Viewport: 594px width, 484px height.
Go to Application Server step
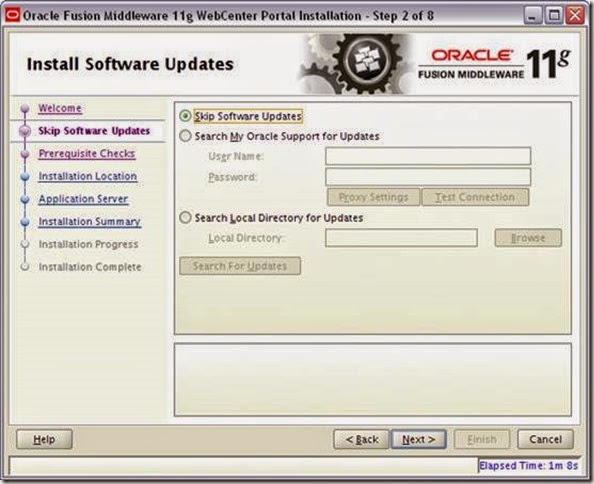(x=83, y=199)
